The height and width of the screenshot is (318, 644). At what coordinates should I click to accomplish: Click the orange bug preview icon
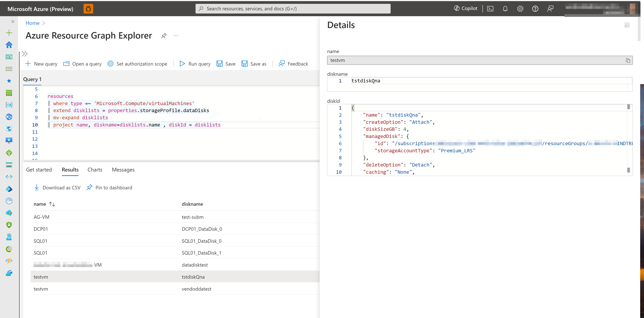coord(88,9)
